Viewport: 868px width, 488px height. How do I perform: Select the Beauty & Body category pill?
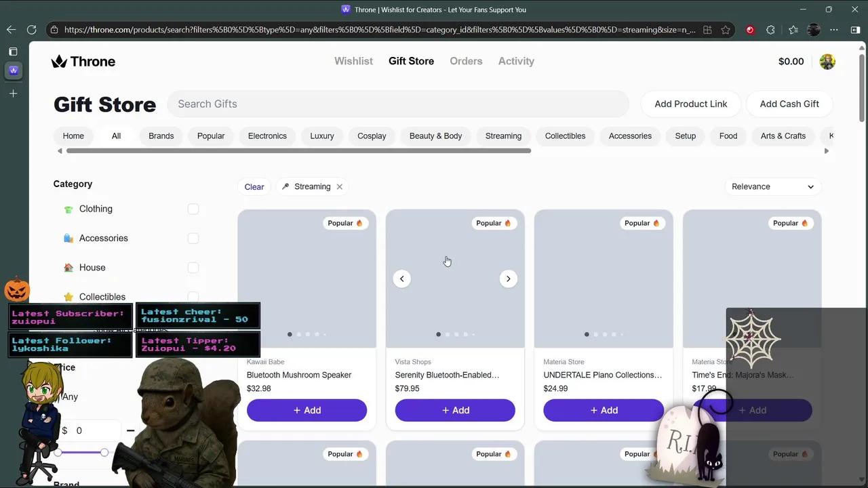[x=435, y=136]
